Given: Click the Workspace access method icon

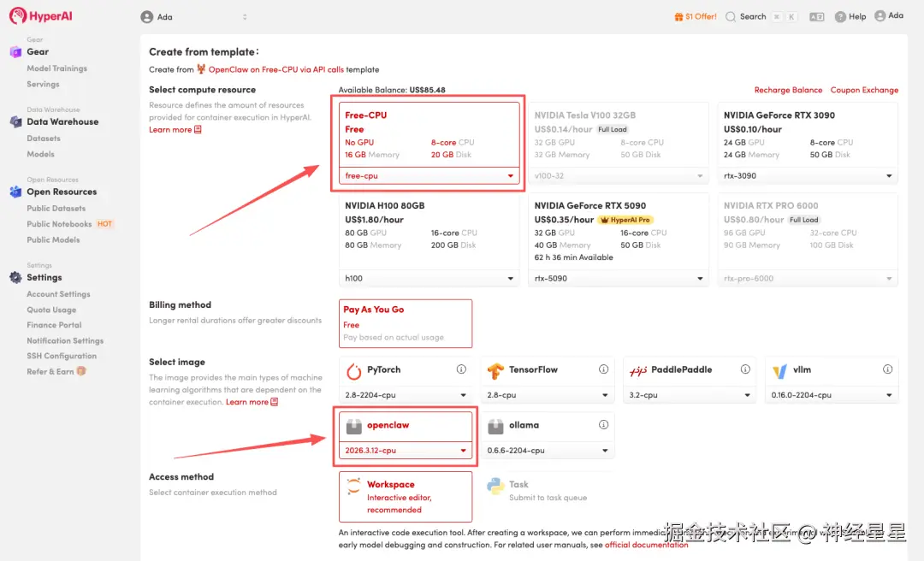Looking at the screenshot, I should [353, 486].
